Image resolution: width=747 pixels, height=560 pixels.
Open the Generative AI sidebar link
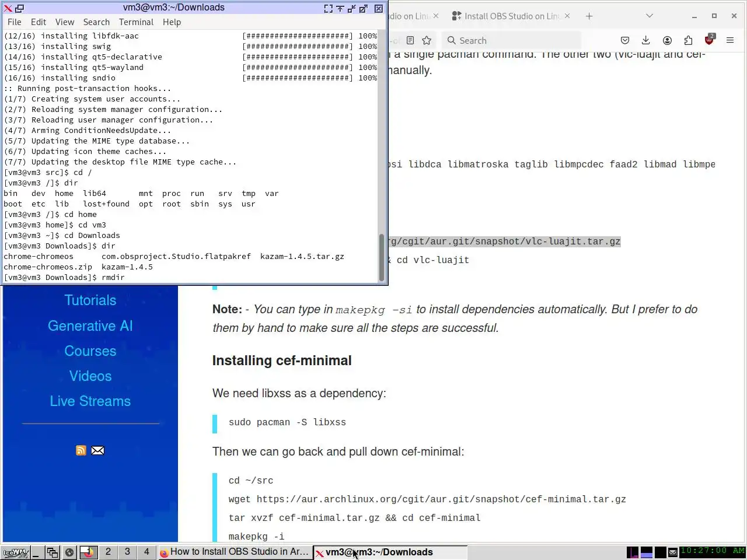coord(90,326)
